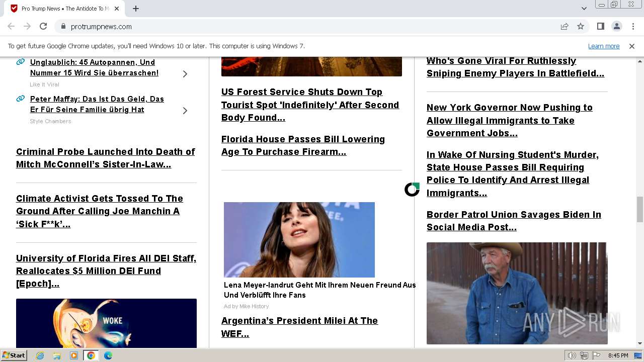Viewport: 644px width, 362px height.
Task: Open Learn more link about Chrome updates
Action: point(604,46)
